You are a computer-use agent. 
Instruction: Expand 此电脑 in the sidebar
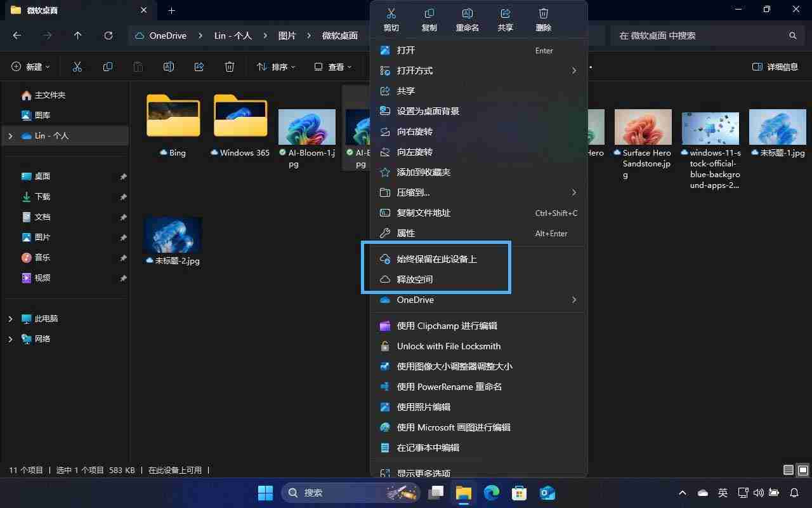(11, 318)
